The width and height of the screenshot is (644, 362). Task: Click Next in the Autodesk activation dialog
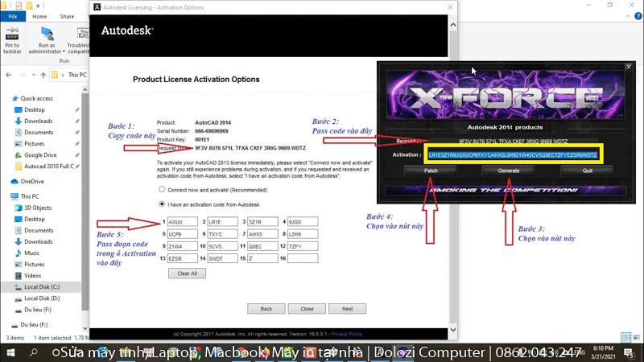347,309
